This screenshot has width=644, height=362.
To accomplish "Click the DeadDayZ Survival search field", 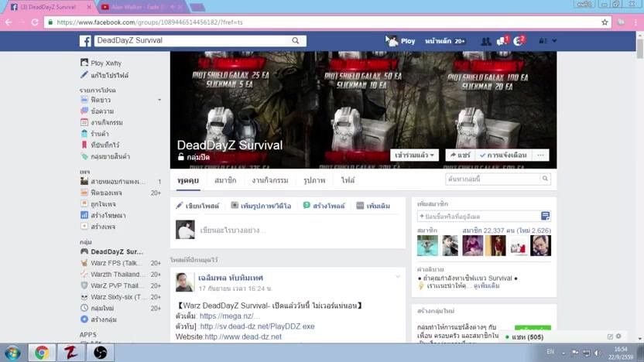I will click(x=192, y=40).
